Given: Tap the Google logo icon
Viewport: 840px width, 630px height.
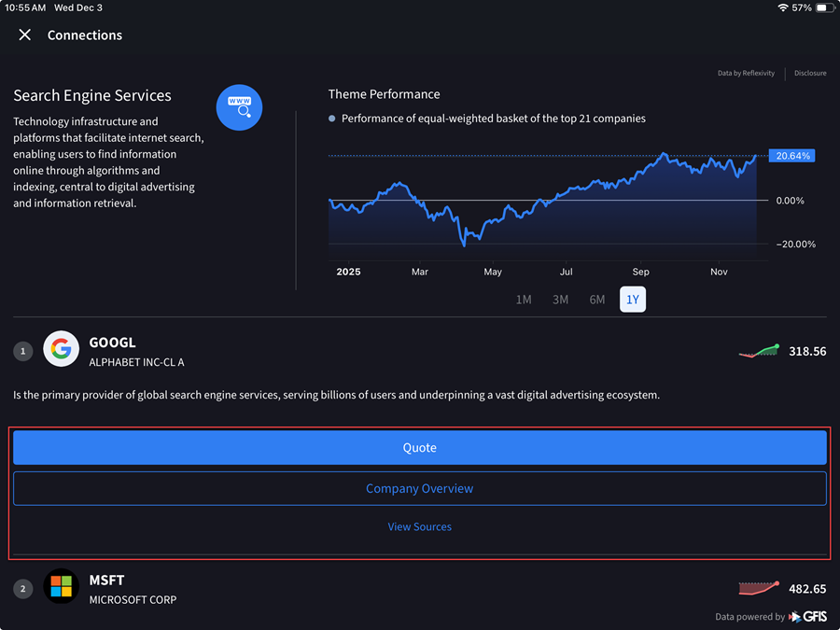Looking at the screenshot, I should pos(62,350).
